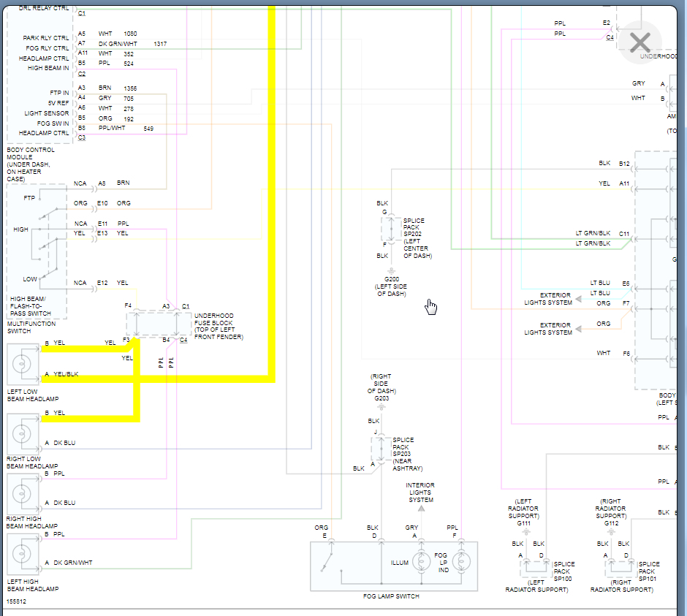
Task: Click the LT BLU Exterior Lights System arrow
Action: coord(578,299)
